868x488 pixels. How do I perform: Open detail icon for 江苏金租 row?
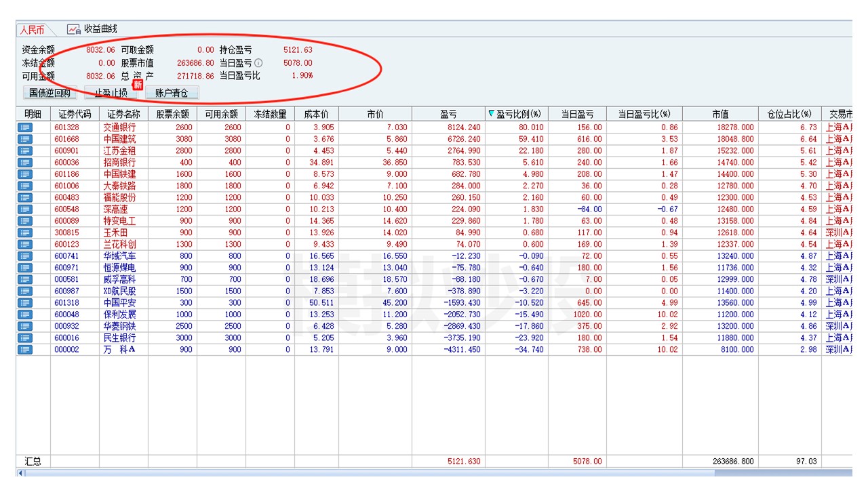click(x=25, y=150)
